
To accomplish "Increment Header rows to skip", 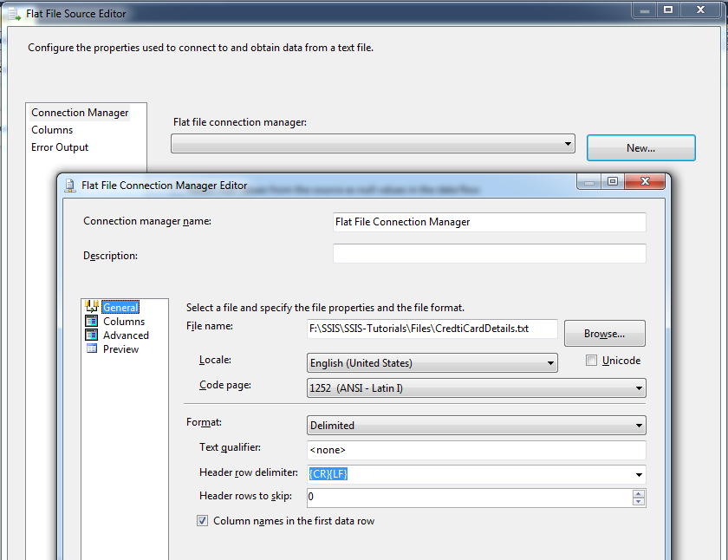I will click(638, 493).
